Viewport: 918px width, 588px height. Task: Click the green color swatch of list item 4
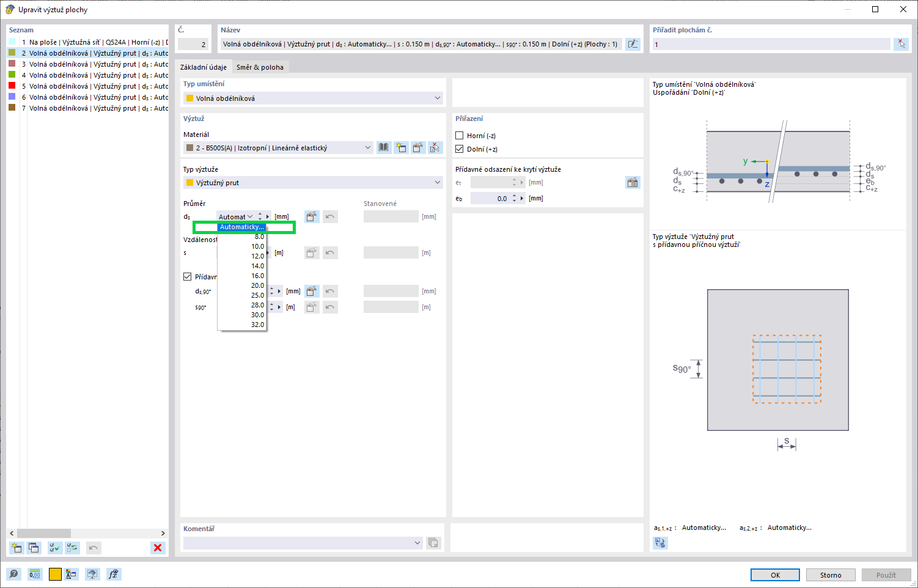point(12,75)
